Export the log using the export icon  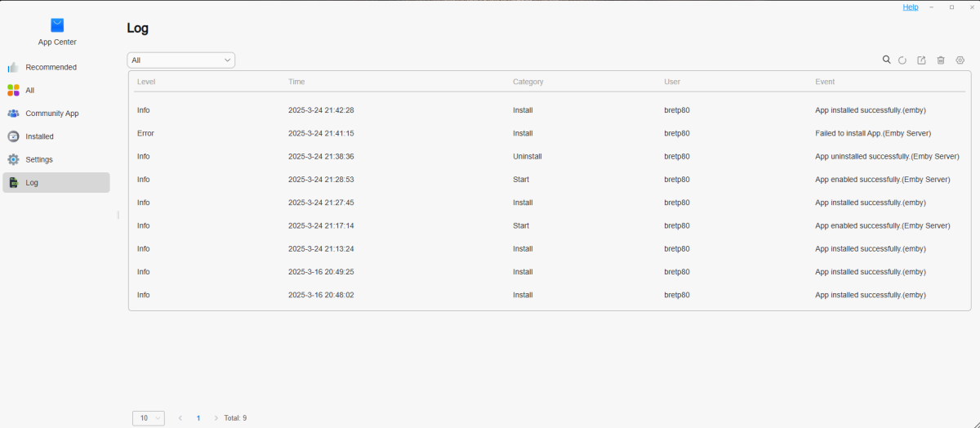coord(921,60)
